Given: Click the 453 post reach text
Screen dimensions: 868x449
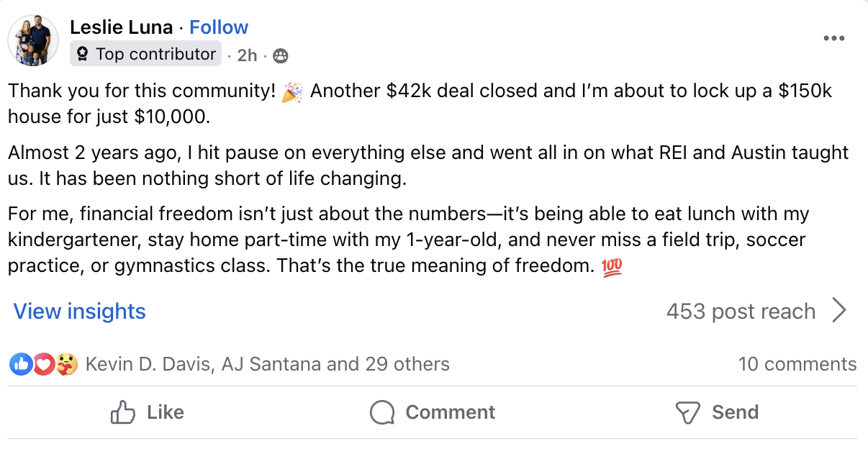Looking at the screenshot, I should pyautogui.click(x=741, y=311).
